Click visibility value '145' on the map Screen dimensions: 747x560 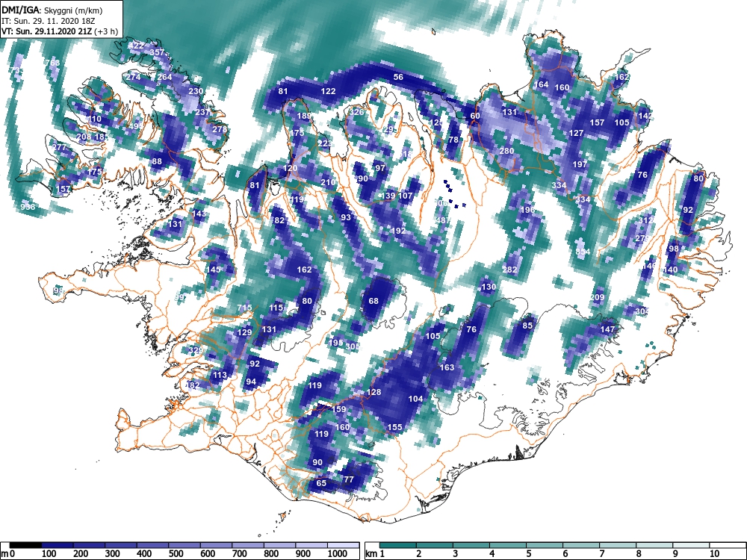pos(214,270)
